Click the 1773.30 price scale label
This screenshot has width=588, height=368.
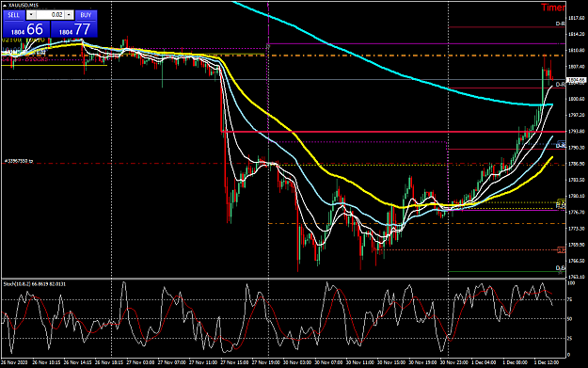point(577,229)
